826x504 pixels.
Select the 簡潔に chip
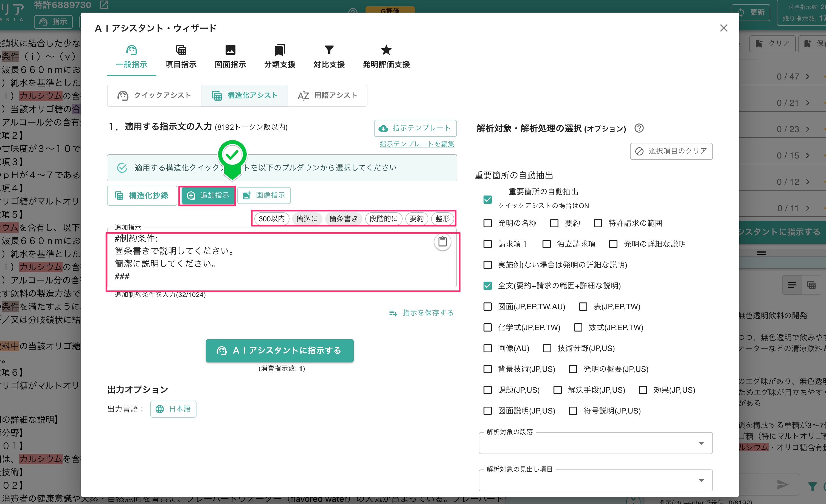point(307,219)
